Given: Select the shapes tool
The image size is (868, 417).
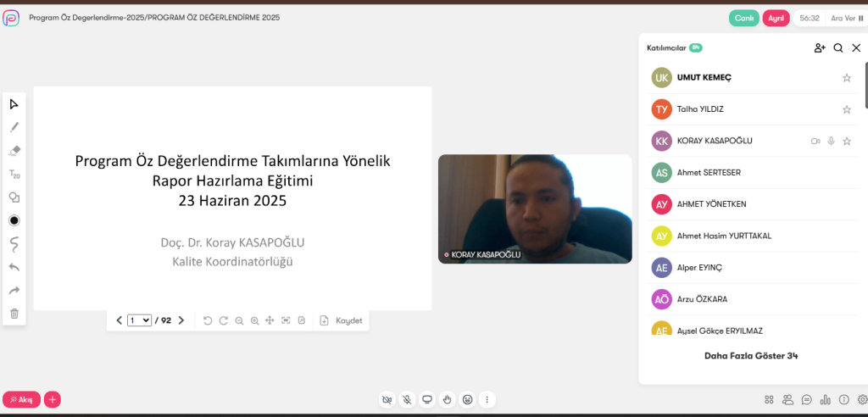Looking at the screenshot, I should click(x=14, y=197).
